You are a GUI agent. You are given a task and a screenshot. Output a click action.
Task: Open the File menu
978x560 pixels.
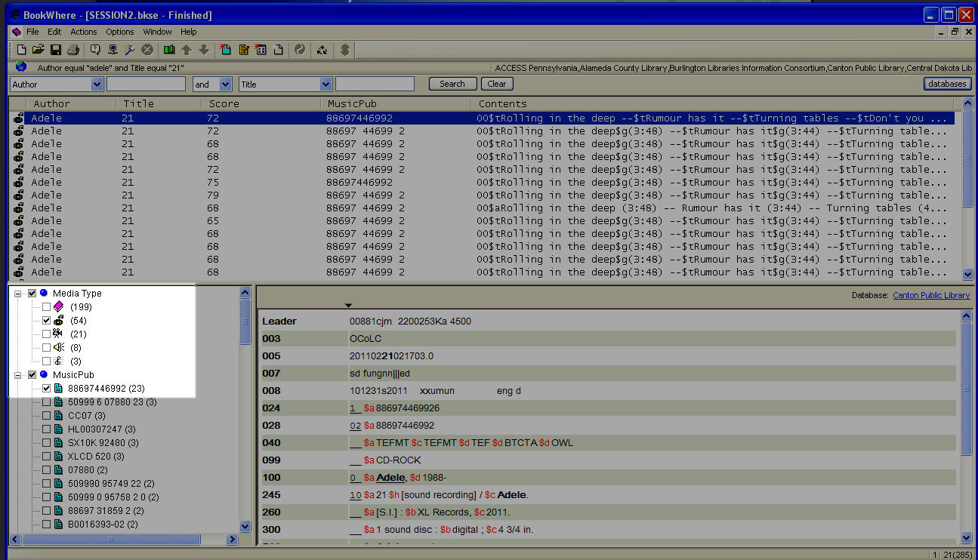(32, 32)
